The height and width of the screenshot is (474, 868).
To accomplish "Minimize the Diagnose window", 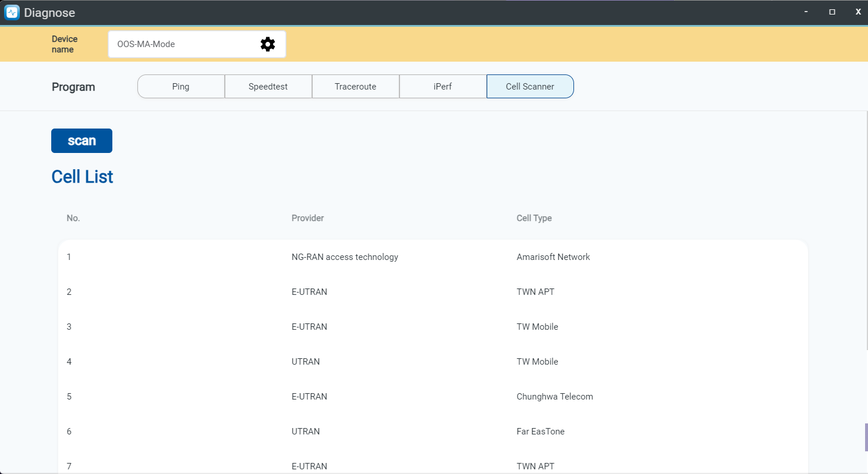I will 806,12.
